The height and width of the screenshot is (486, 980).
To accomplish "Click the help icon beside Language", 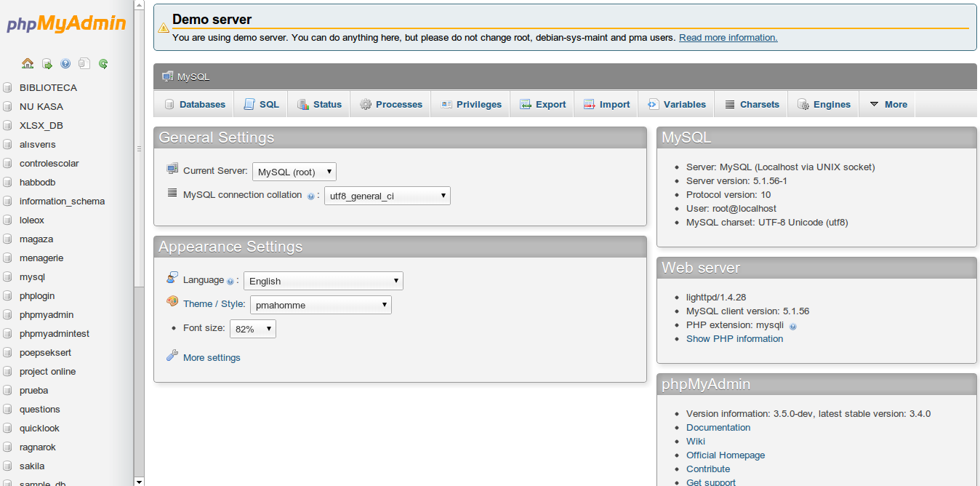I will (x=230, y=282).
